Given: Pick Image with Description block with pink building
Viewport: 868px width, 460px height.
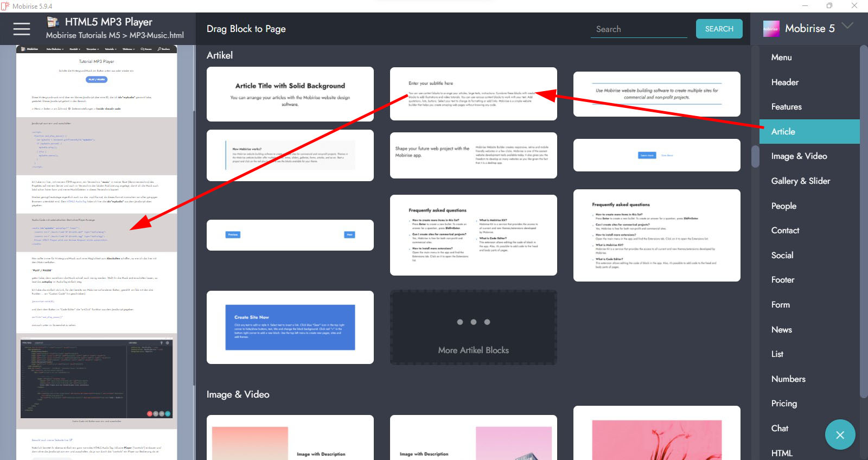Looking at the screenshot, I should pyautogui.click(x=474, y=438).
